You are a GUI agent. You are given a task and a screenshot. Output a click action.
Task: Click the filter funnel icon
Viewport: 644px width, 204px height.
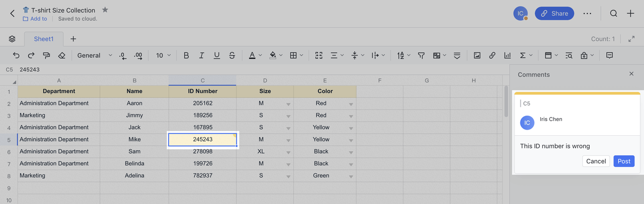pos(422,55)
